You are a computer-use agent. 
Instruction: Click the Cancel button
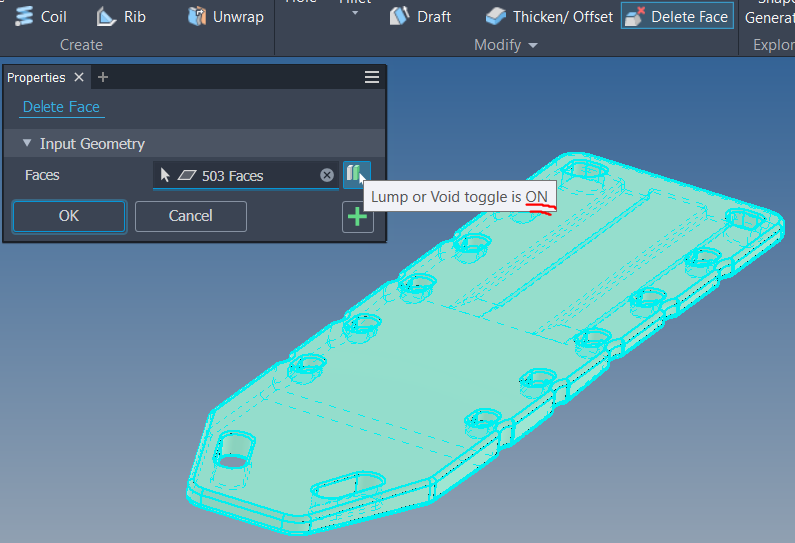pyautogui.click(x=191, y=216)
